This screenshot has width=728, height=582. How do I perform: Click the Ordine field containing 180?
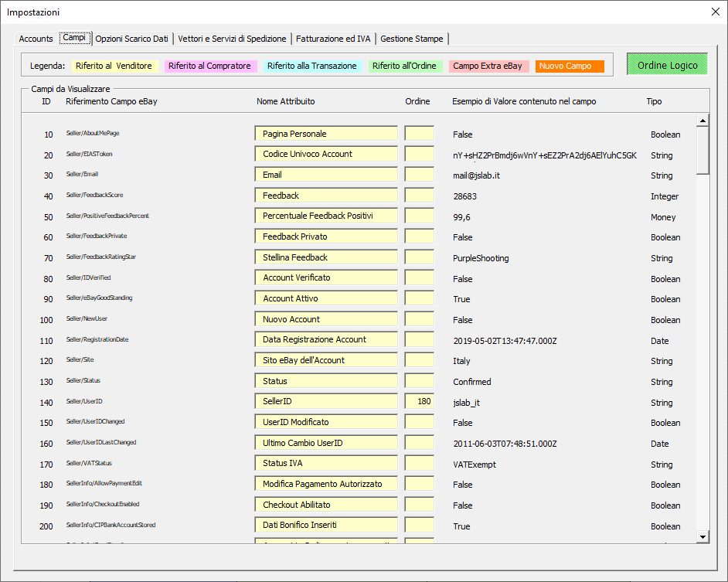point(419,401)
